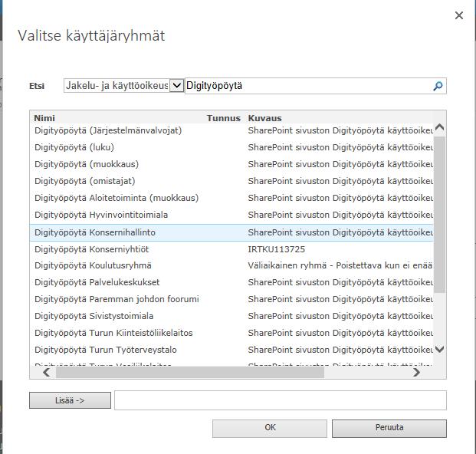This screenshot has width=476, height=454.
Task: Click the IRTKU113725 description cell
Action: pyautogui.click(x=276, y=249)
